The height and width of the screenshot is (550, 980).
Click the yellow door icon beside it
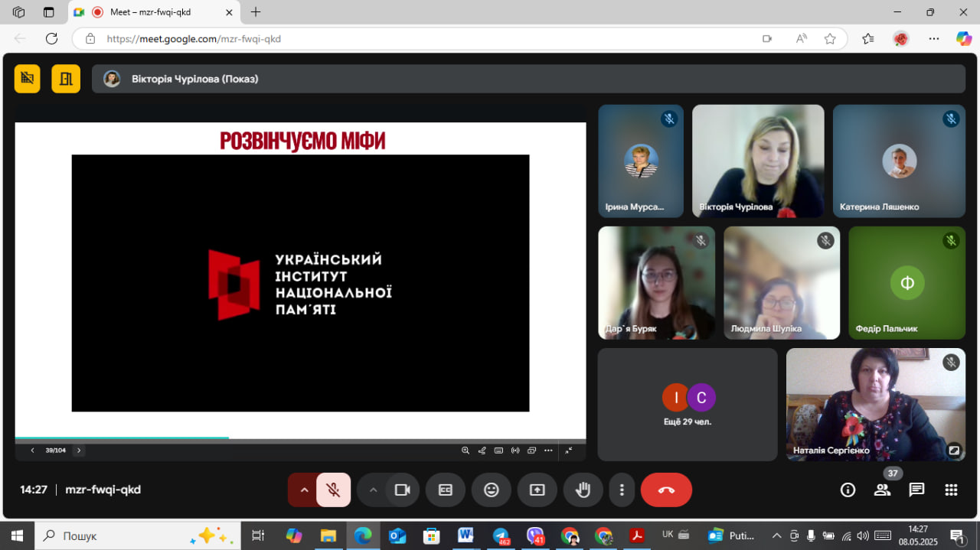66,79
